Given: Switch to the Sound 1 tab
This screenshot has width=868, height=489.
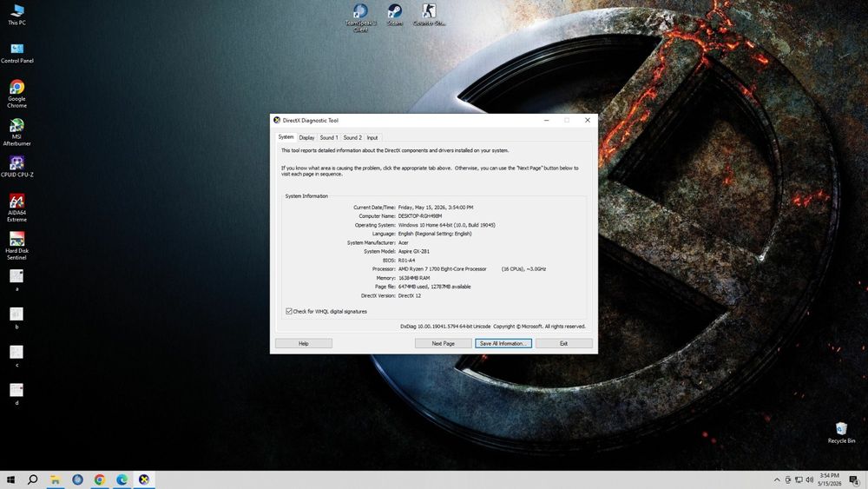Looking at the screenshot, I should [329, 137].
